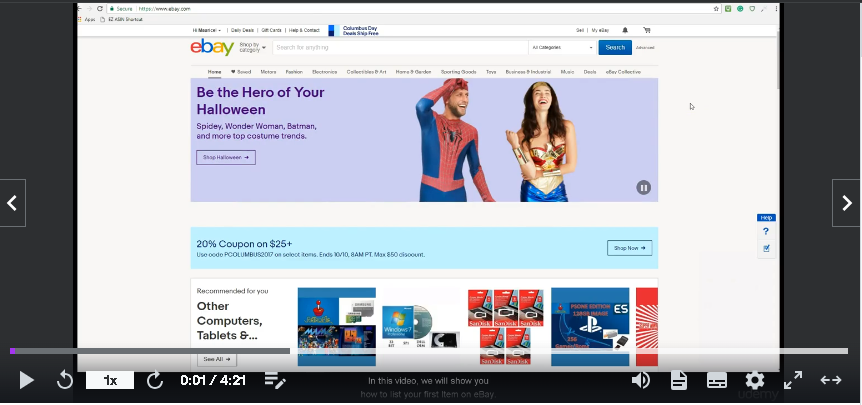Enter fullscreen with diagonal arrows icon

click(792, 380)
